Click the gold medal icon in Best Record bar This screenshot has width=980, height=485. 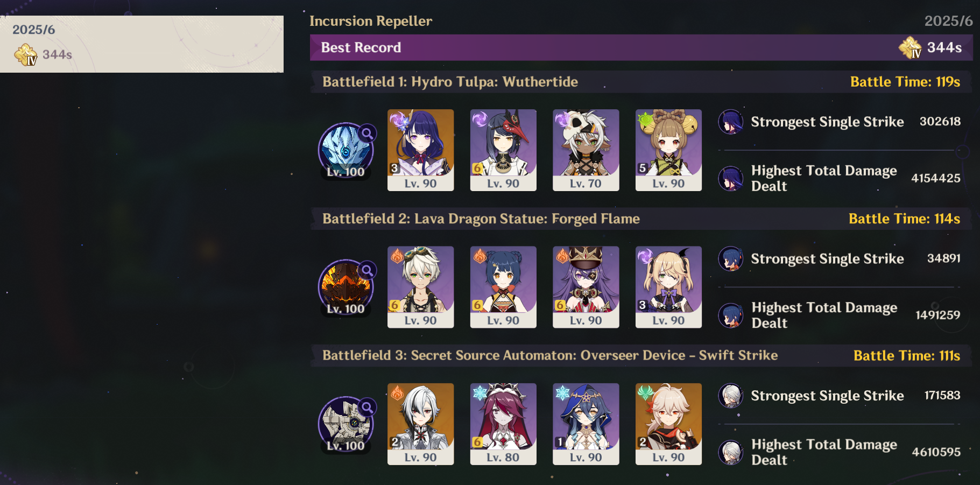click(911, 47)
